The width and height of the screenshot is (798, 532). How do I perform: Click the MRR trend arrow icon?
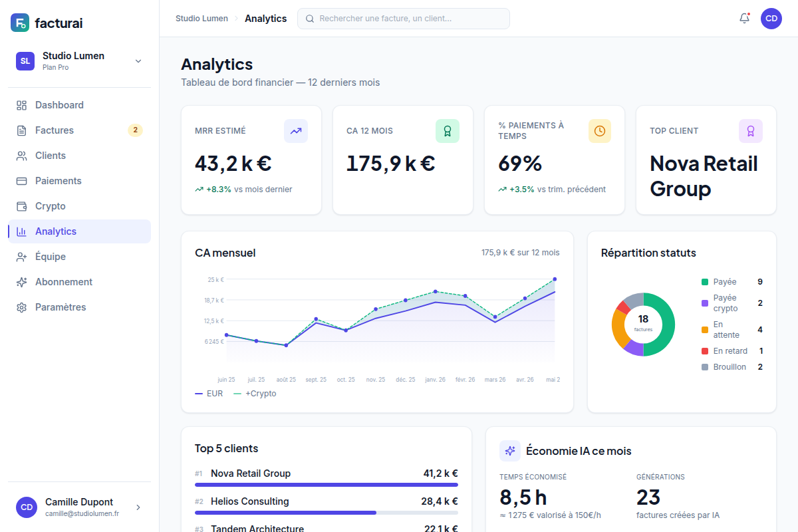[x=296, y=131]
